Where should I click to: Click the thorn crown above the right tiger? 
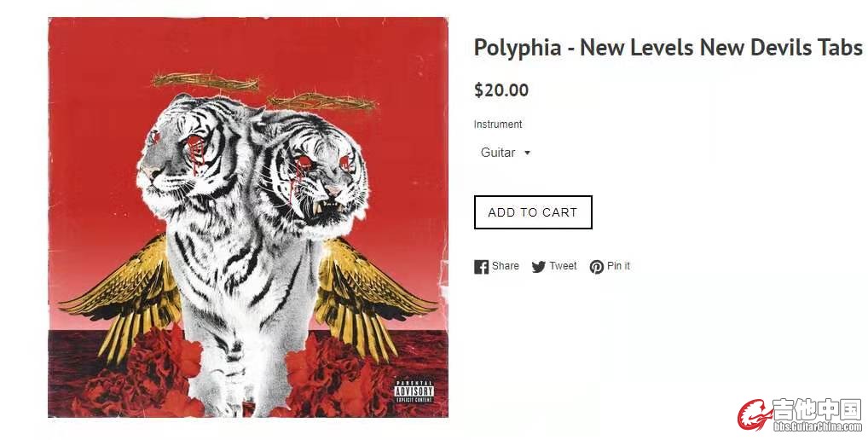pos(322,101)
